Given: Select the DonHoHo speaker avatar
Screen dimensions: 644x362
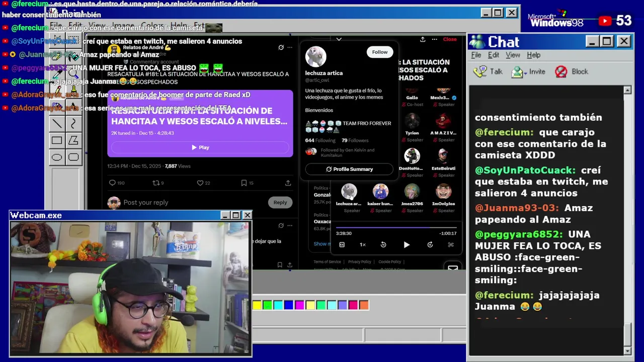Looking at the screenshot, I should pos(412,156).
